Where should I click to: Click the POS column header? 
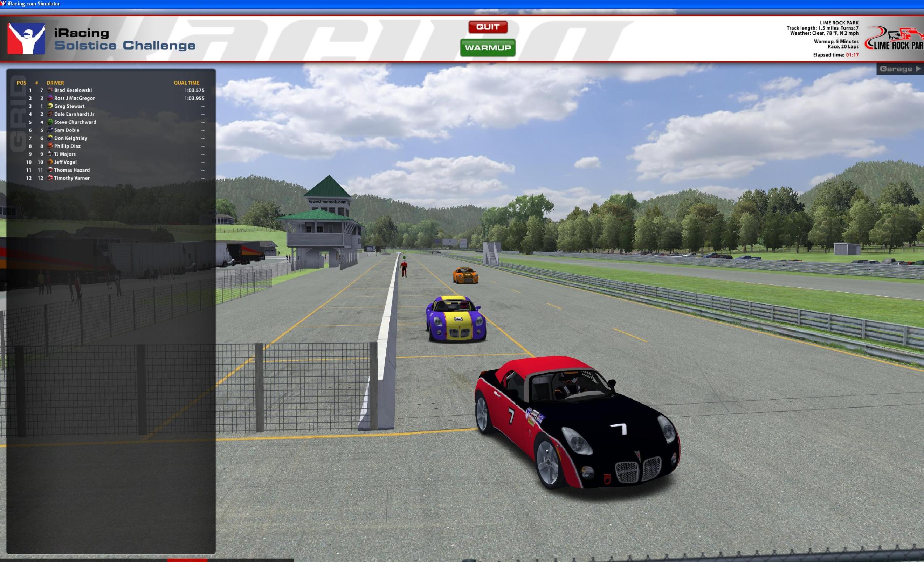(21, 83)
